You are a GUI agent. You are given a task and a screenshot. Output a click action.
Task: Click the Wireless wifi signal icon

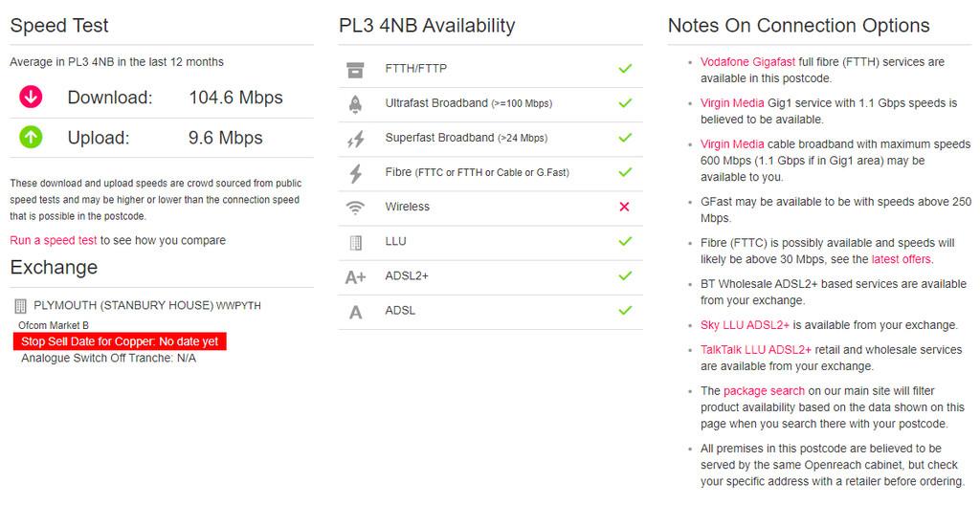355,208
